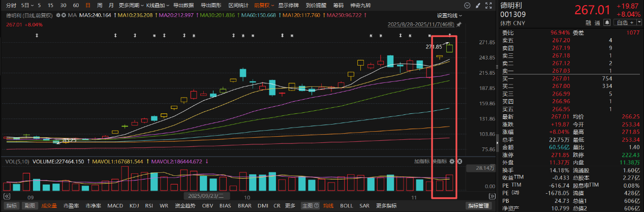Jump chart to earliest with left double-arrow
The height and width of the screenshot is (212, 644).
7,196
